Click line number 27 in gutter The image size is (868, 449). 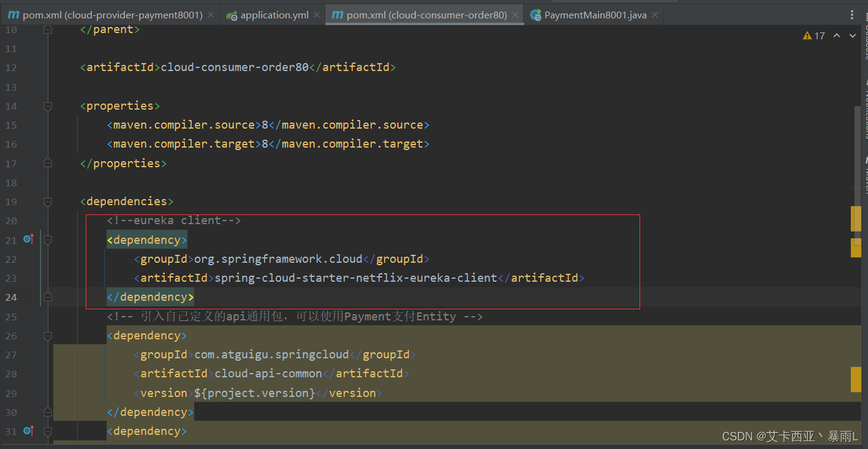click(11, 355)
